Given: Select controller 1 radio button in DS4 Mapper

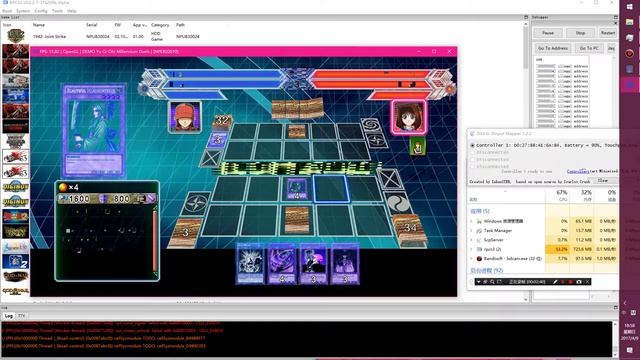Looking at the screenshot, I should tap(472, 145).
